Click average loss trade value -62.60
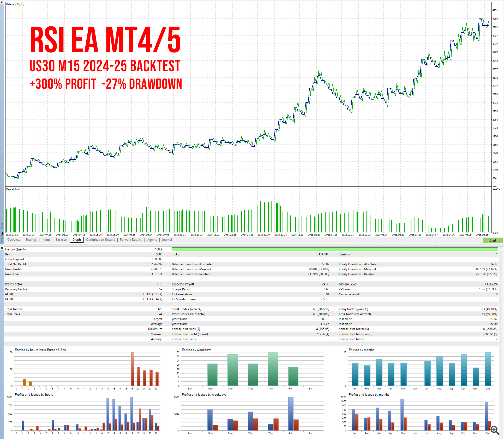504x439 pixels. pos(494,324)
